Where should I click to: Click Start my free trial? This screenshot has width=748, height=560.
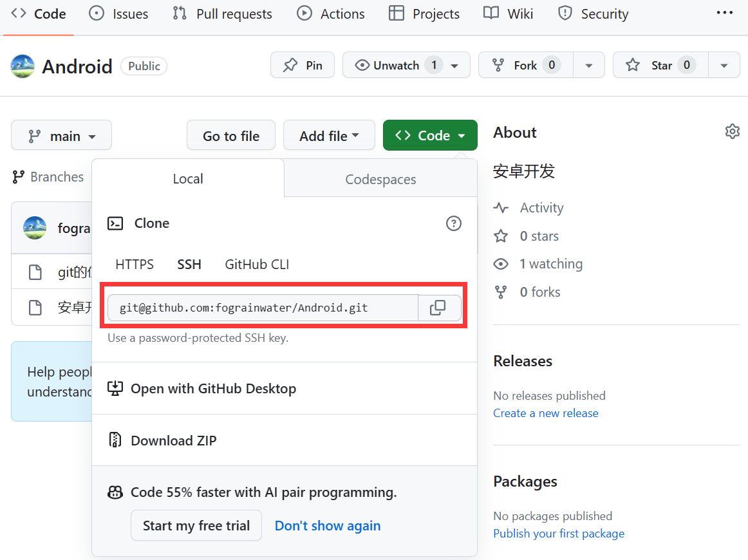coord(196,525)
